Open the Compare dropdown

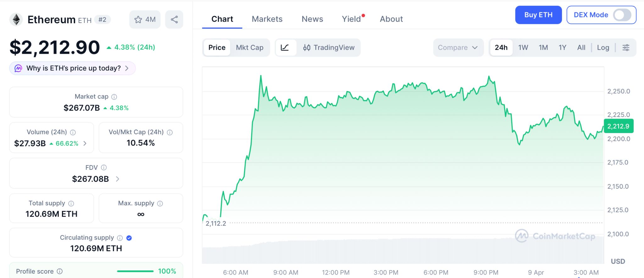458,47
